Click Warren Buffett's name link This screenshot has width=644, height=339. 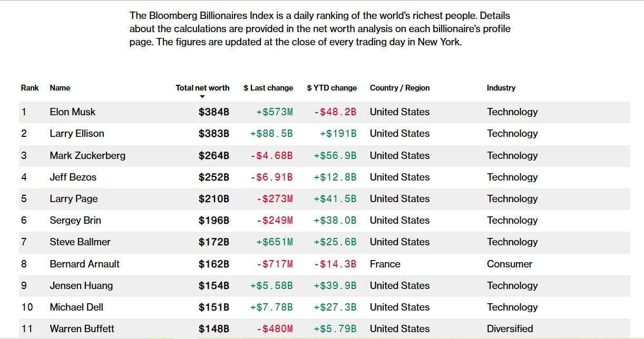point(82,329)
